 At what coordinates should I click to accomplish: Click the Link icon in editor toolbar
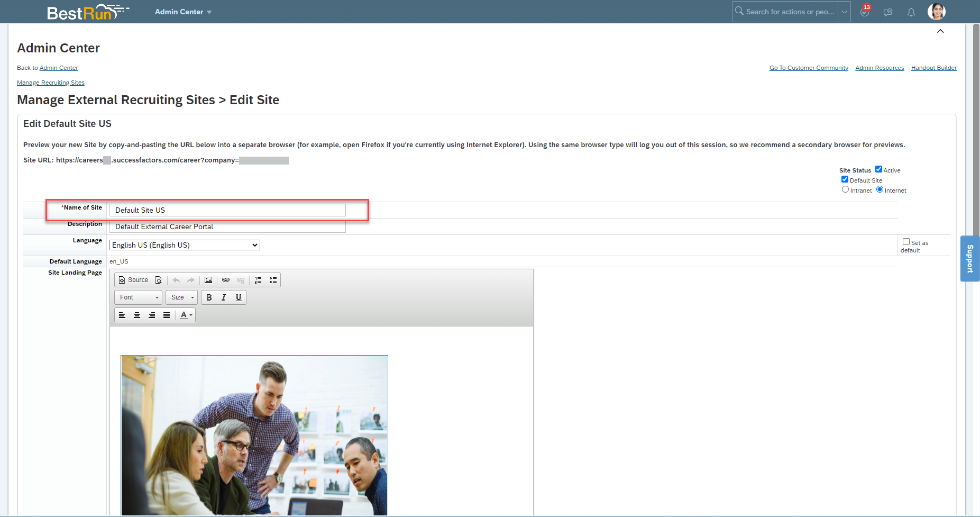(x=226, y=280)
